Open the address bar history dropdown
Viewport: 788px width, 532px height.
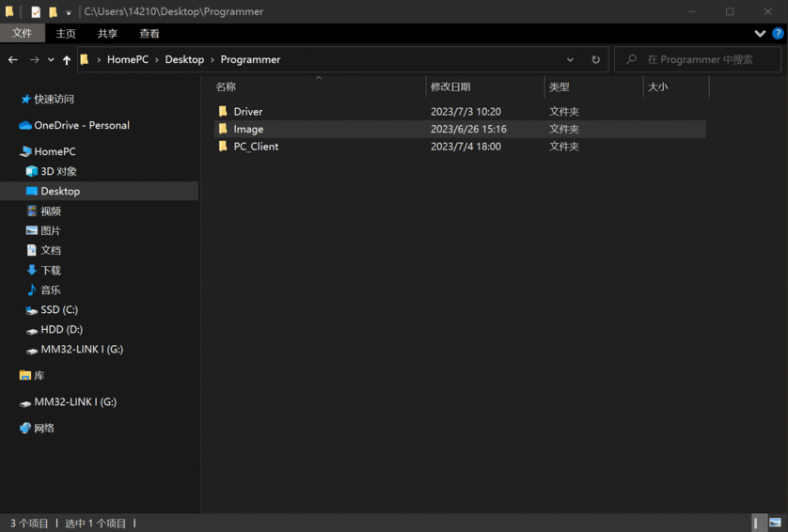570,59
